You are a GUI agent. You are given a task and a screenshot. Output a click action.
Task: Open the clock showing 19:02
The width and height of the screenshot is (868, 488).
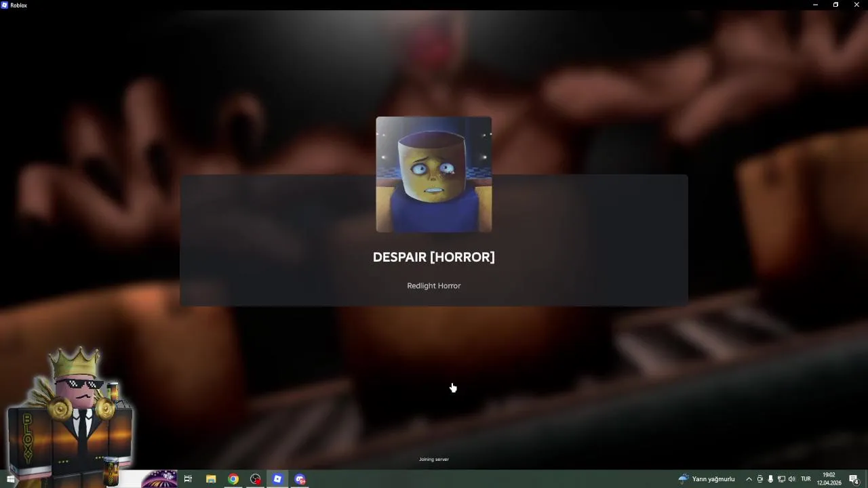829,479
